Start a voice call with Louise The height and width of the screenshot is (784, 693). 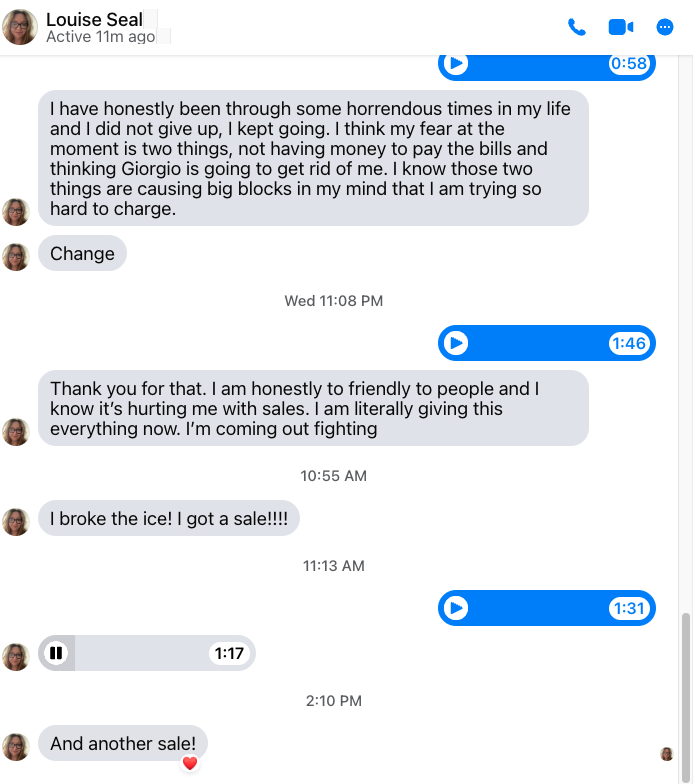pyautogui.click(x=577, y=27)
